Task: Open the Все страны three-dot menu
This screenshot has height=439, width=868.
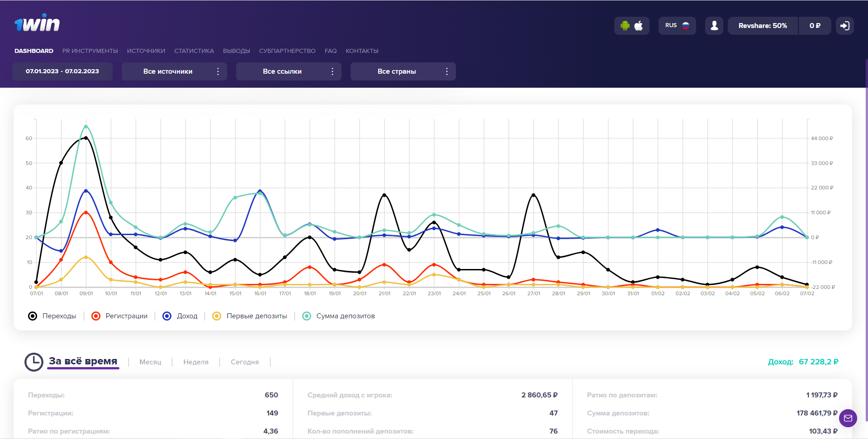Action: click(x=447, y=71)
